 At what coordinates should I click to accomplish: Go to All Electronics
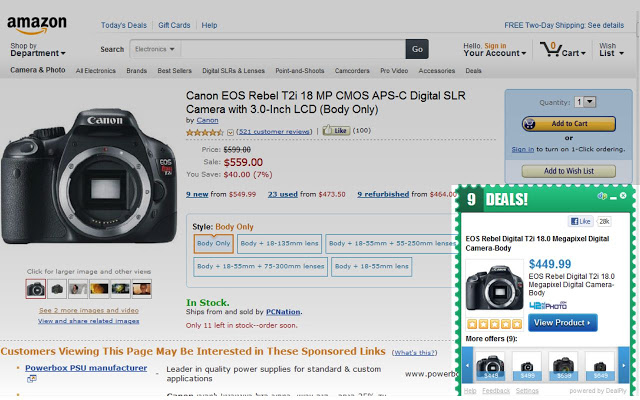point(96,71)
